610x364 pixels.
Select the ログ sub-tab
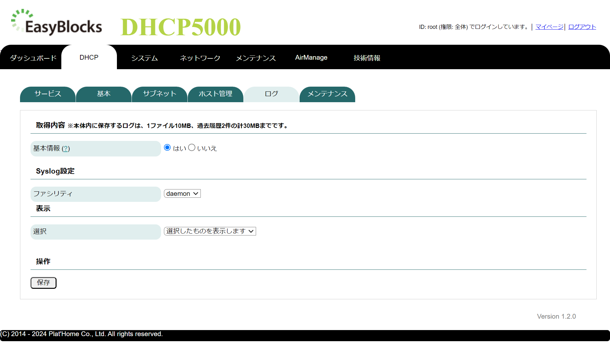(271, 94)
